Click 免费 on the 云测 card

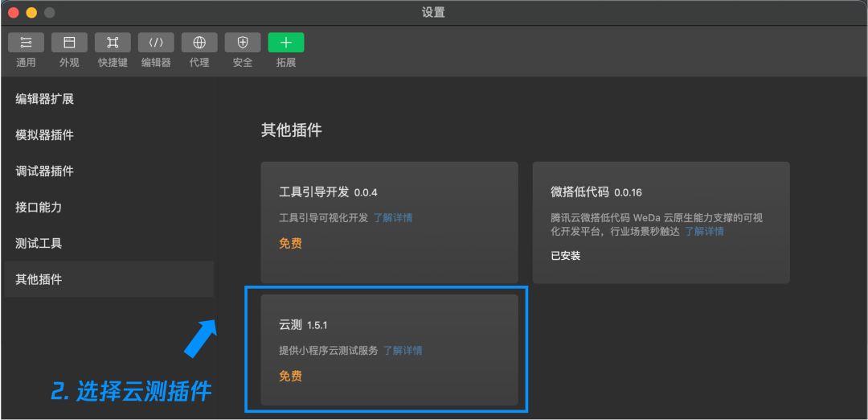click(x=291, y=377)
